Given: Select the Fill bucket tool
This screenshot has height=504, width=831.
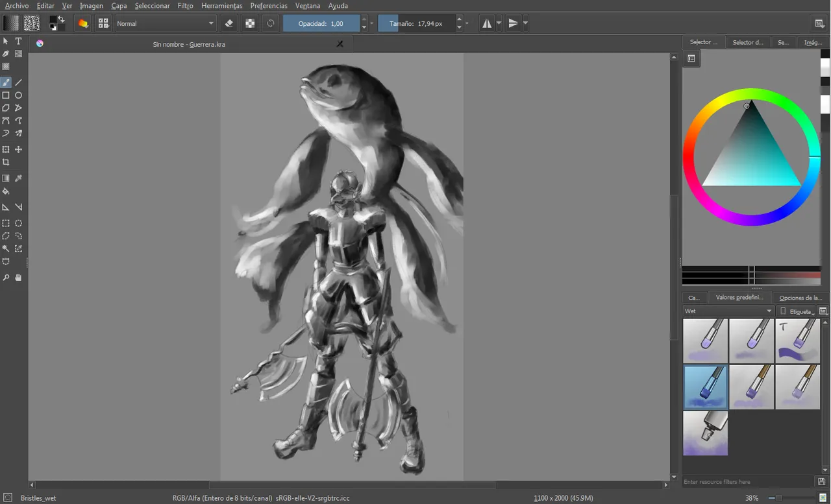Looking at the screenshot, I should pos(6,191).
